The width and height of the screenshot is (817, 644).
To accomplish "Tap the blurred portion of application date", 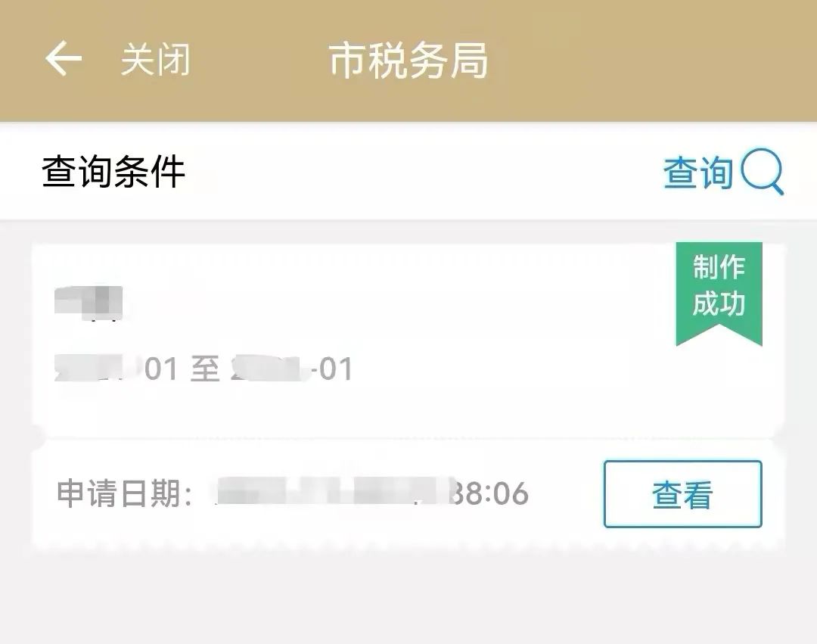I will pos(334,492).
